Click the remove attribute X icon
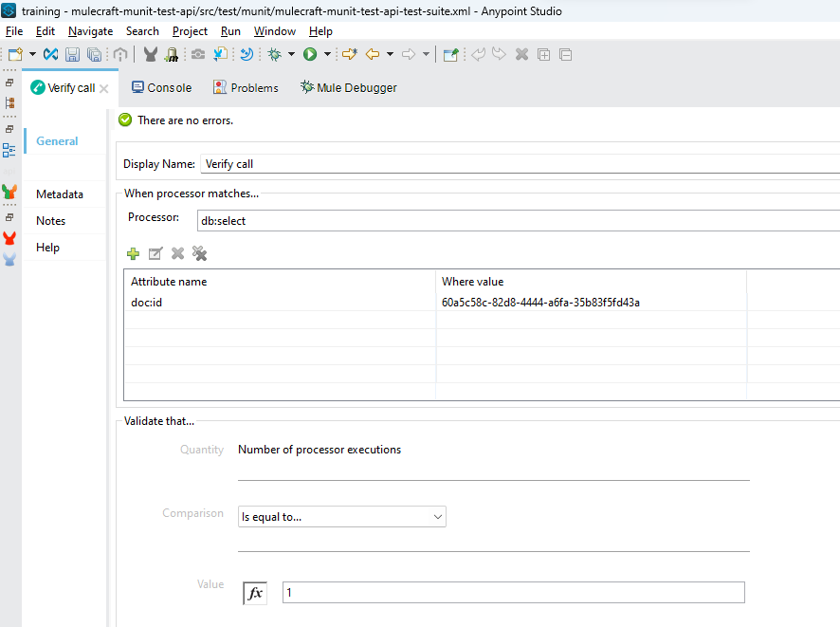 (x=177, y=253)
